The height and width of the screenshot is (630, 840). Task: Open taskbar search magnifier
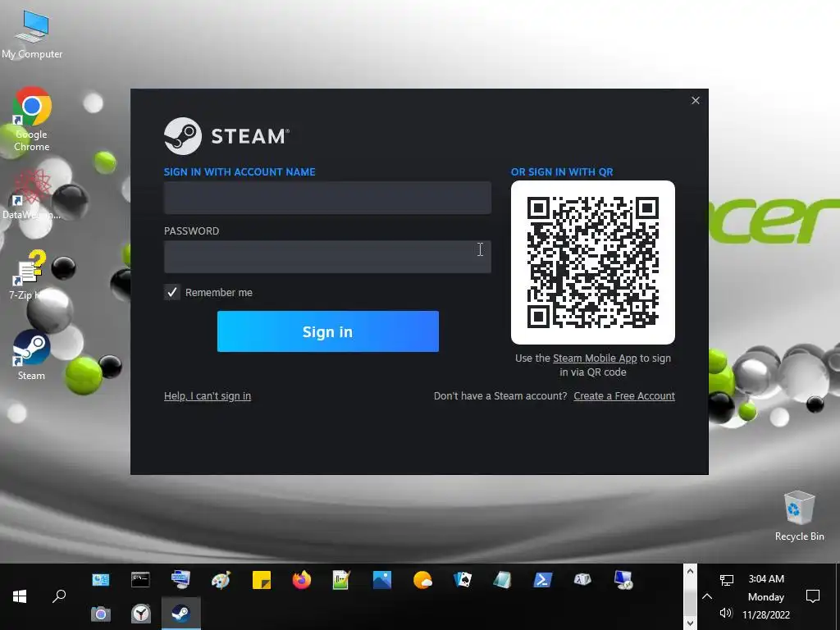59,596
